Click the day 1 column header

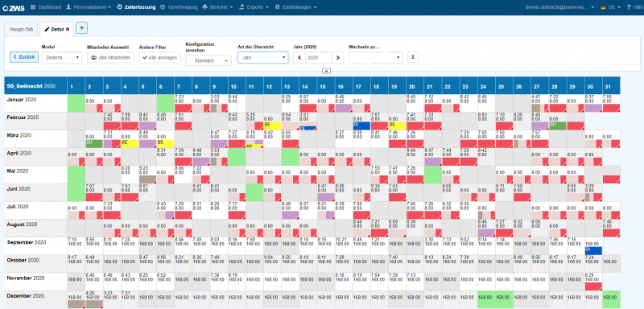[76, 86]
